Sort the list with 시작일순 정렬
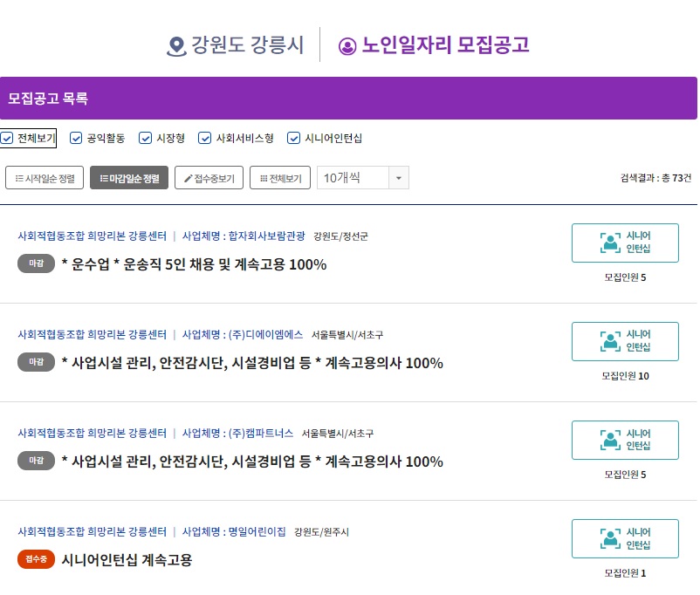Screen dimensions: 700x595 [45, 178]
